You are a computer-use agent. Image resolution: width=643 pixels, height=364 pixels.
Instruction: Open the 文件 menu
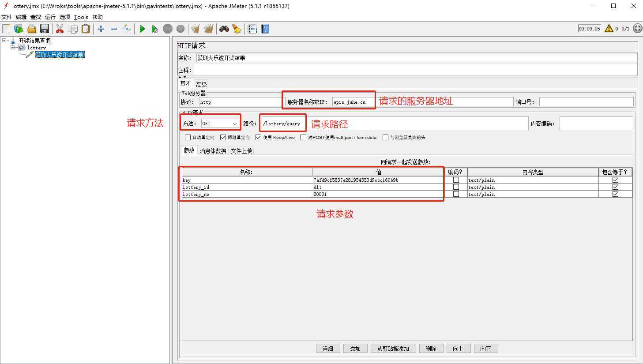pos(7,17)
